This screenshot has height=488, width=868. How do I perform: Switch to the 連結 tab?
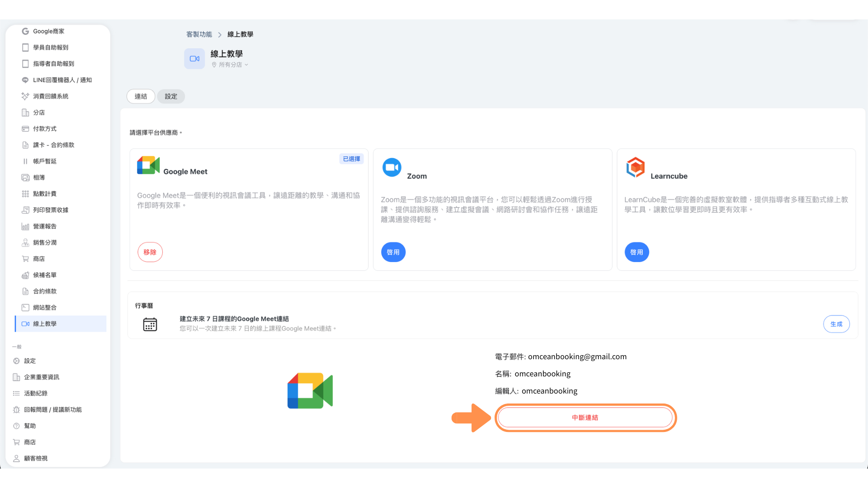point(141,96)
